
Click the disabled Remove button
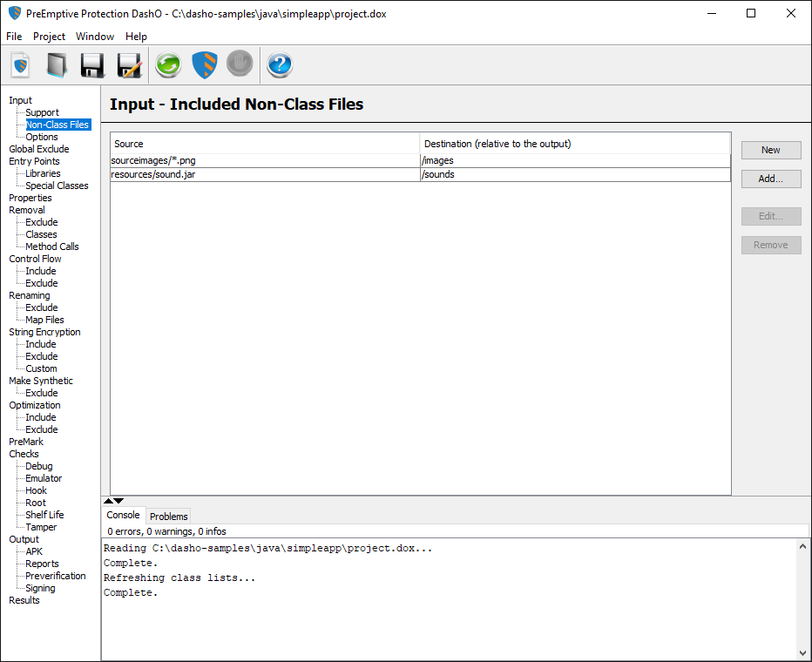point(771,246)
